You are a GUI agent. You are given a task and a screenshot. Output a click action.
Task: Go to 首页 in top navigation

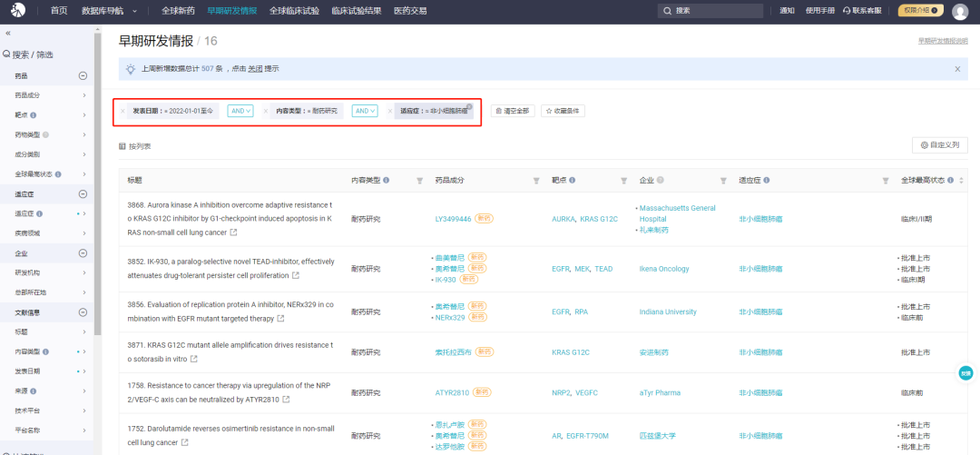pos(59,11)
